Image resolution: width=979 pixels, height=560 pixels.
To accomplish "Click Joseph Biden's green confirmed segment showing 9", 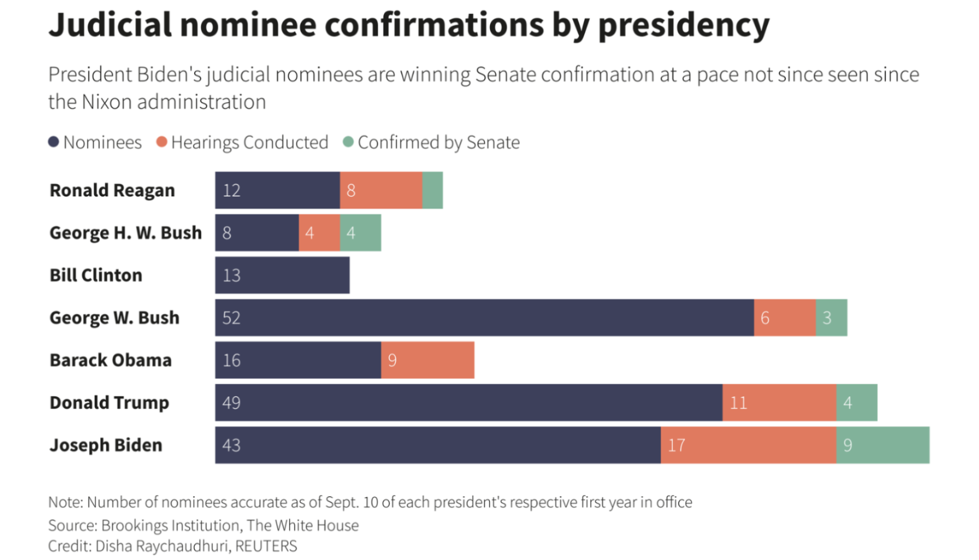I will (883, 445).
